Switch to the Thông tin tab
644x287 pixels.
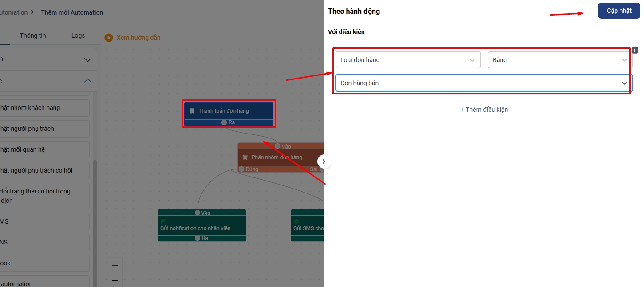pos(33,35)
